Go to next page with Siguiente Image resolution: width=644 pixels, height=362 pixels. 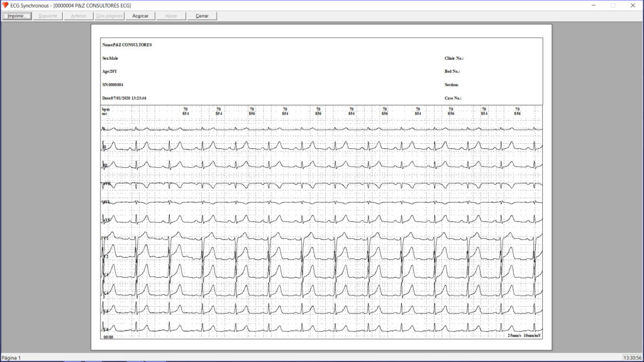tap(48, 16)
